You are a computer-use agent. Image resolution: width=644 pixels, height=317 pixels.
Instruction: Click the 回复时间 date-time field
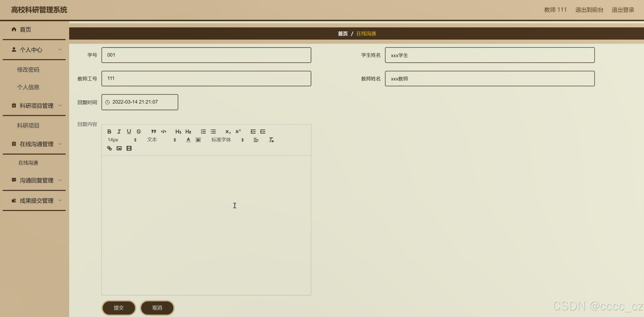click(x=140, y=102)
